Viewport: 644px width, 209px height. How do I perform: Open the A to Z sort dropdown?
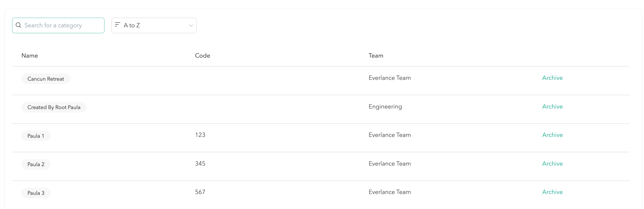[x=154, y=25]
